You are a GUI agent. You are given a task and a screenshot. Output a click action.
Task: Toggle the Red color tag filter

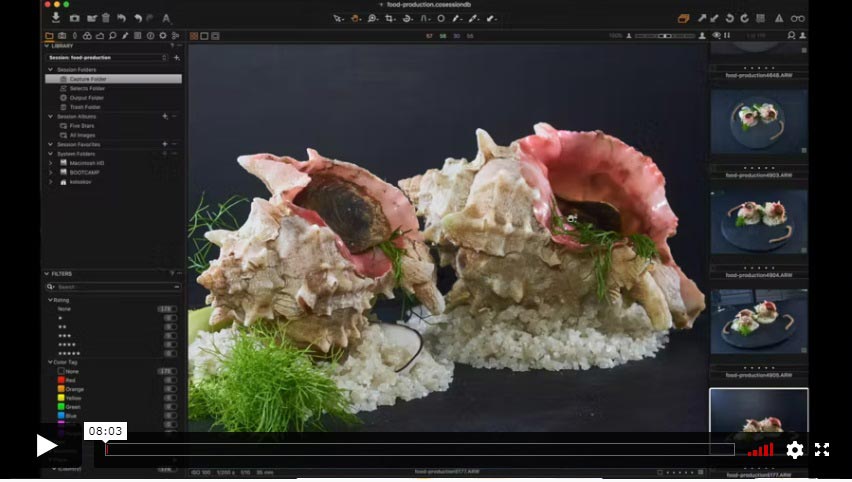(170, 380)
